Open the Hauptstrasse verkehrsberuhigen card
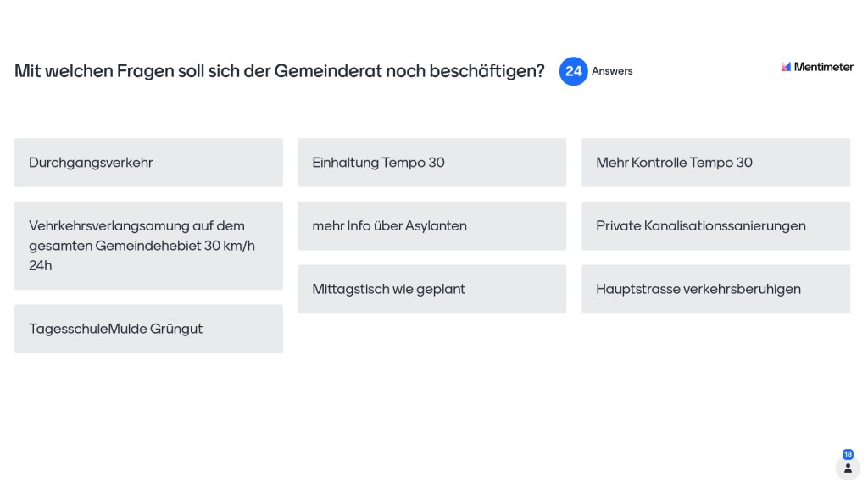868x488 pixels. [x=715, y=289]
